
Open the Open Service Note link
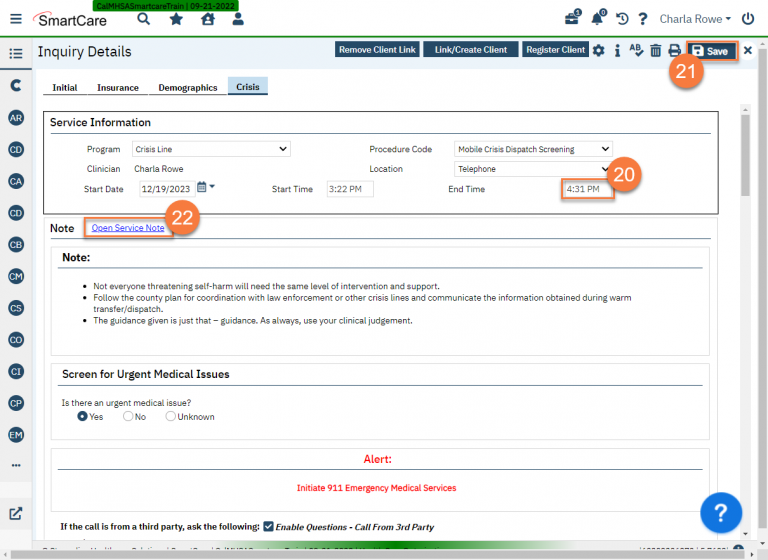[x=128, y=228]
